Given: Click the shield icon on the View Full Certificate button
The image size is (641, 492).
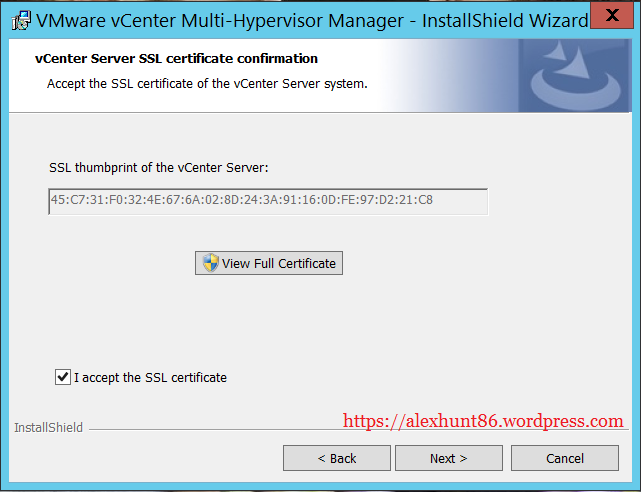Looking at the screenshot, I should 211,263.
